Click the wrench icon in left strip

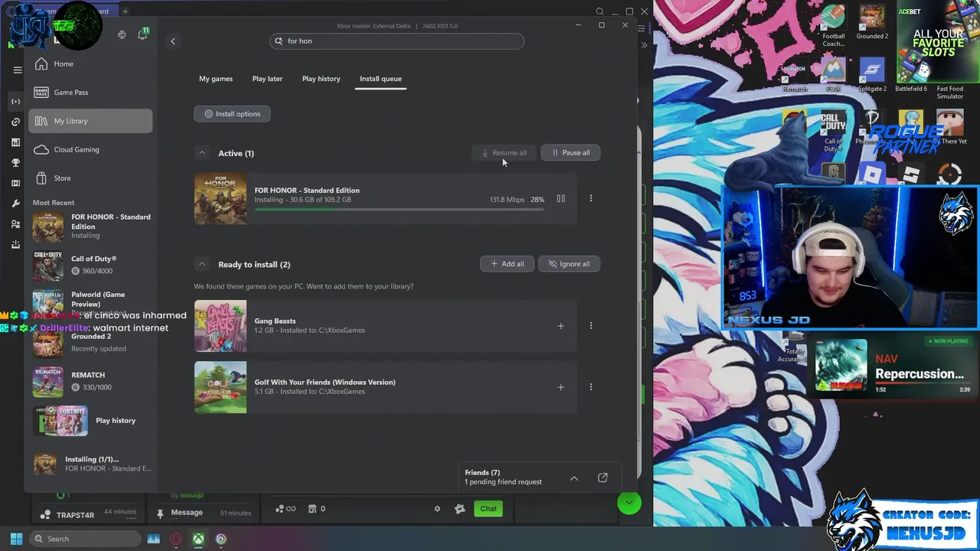point(15,204)
